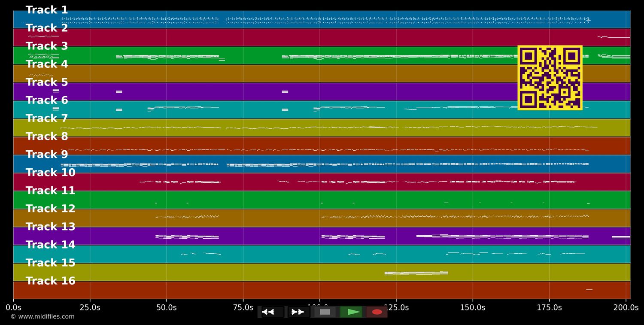Click the rewind button
The height and width of the screenshot is (325, 644).
point(273,312)
